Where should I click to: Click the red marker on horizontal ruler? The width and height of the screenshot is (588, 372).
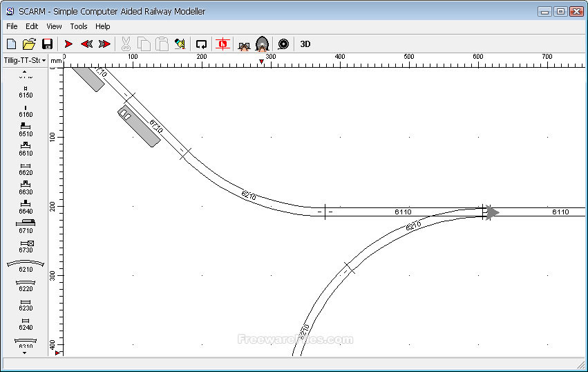pyautogui.click(x=261, y=62)
